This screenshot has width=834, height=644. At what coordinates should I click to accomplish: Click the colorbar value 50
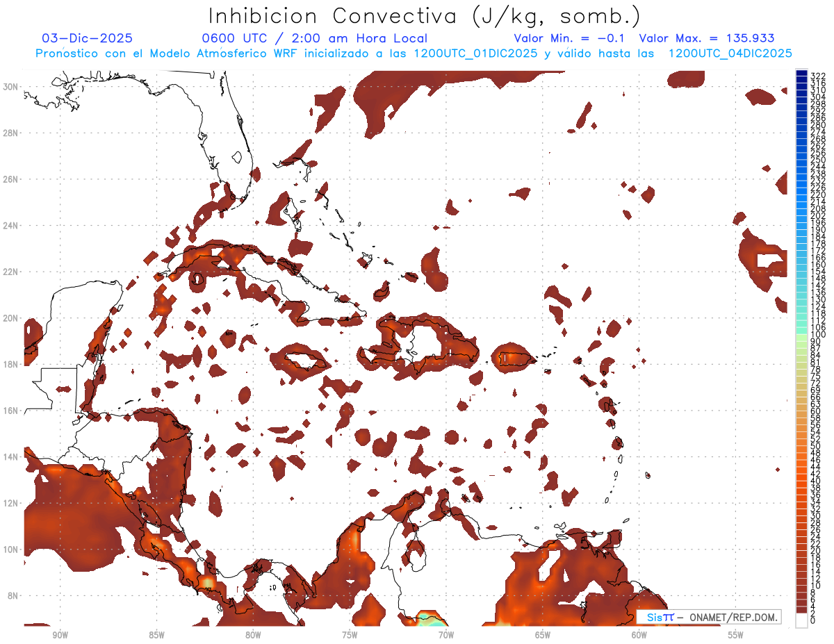click(816, 445)
